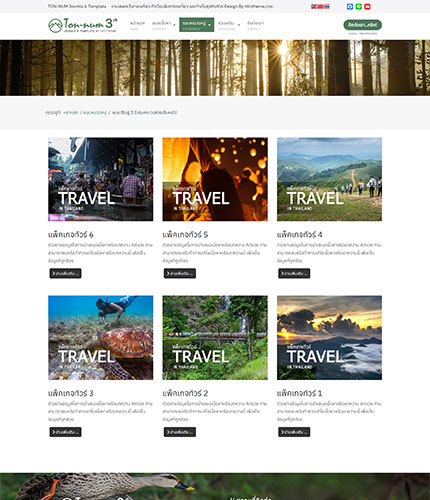Click the Ton-num 3 site logo
This screenshot has height=500, width=430.
click(x=83, y=25)
